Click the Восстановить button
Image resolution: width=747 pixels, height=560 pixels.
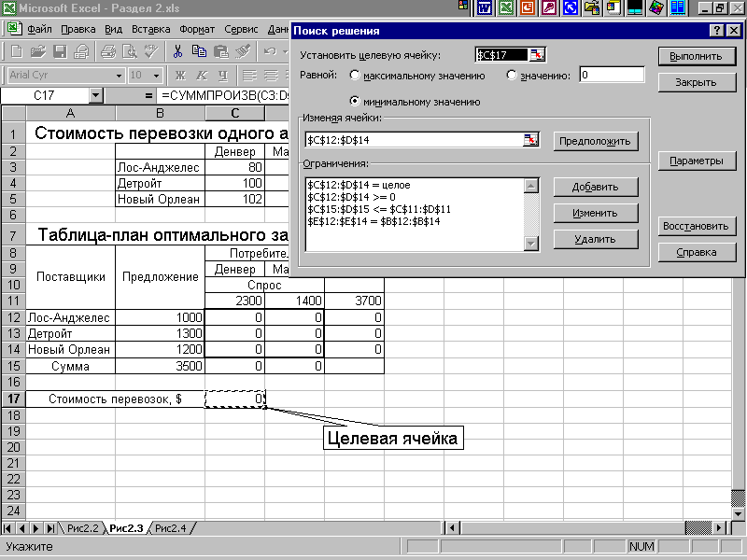(696, 226)
